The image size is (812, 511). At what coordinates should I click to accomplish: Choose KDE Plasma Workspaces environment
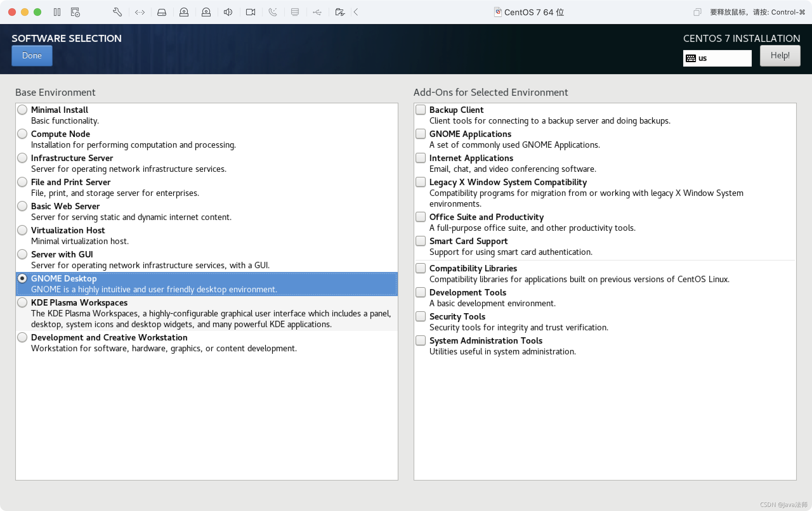[x=22, y=302]
